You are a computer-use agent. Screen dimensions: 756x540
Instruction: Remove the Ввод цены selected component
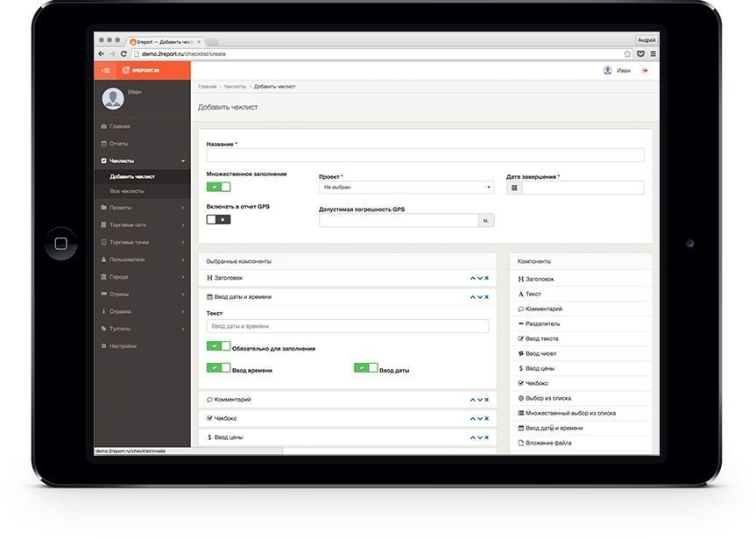tap(486, 437)
